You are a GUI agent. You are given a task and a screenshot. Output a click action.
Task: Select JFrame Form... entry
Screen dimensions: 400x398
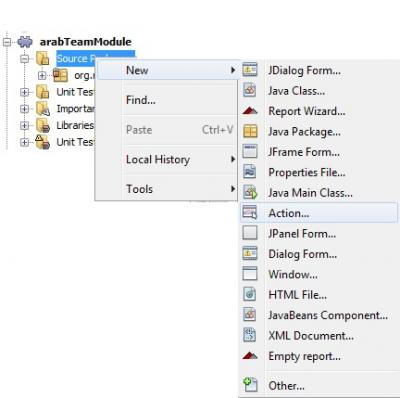point(319,152)
